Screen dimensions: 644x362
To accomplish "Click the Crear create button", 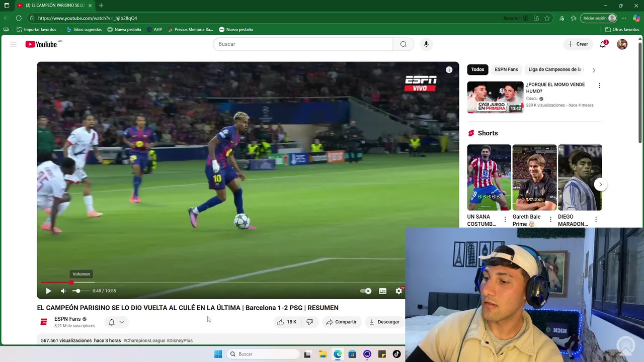I will click(578, 44).
